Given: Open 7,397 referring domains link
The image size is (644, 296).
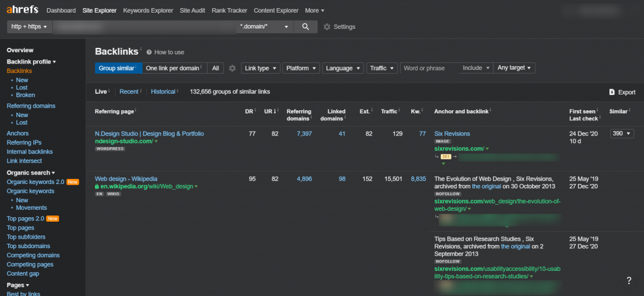Looking at the screenshot, I should [304, 134].
